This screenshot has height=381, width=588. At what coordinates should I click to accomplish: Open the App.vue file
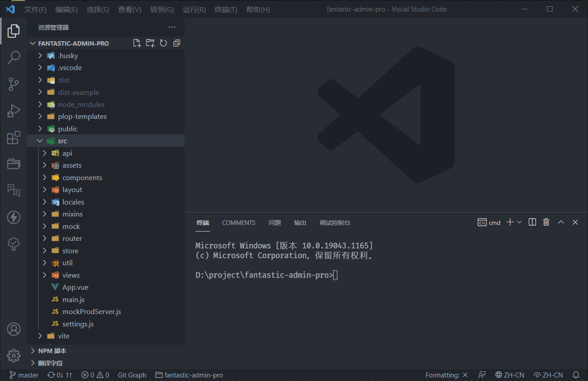click(x=75, y=287)
